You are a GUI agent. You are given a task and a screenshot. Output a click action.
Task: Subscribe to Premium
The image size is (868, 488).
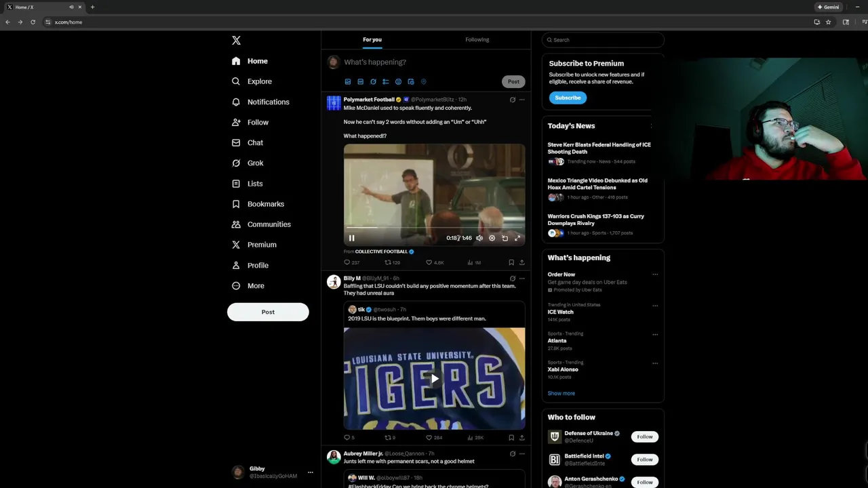[x=568, y=98]
